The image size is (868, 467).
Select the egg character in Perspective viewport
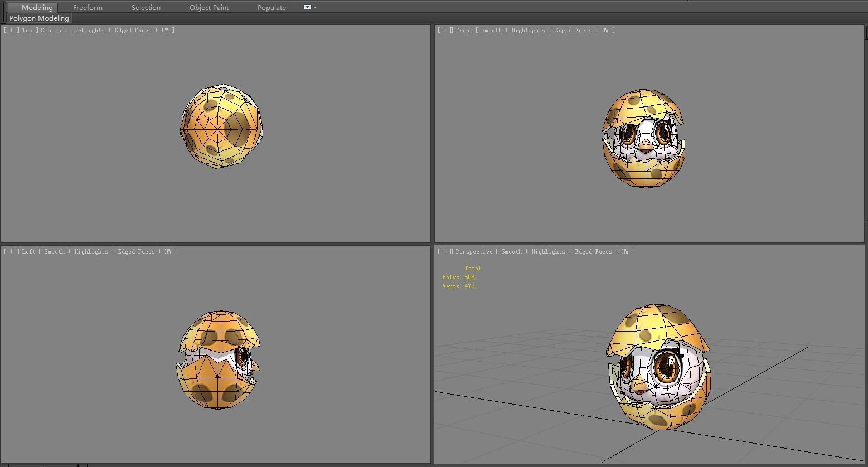coord(659,367)
